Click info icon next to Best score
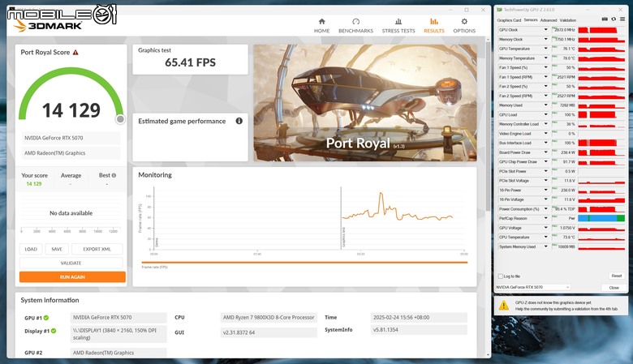 tap(114, 175)
